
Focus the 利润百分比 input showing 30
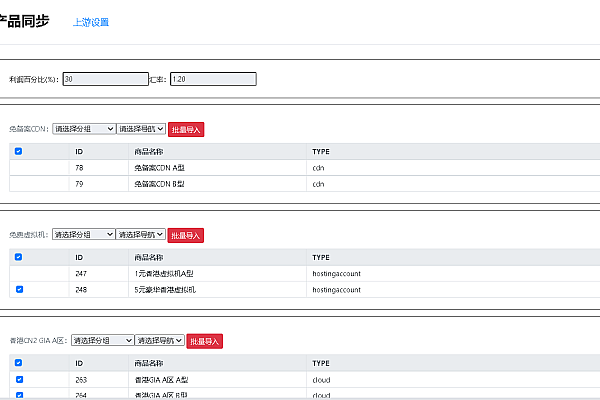coord(106,79)
